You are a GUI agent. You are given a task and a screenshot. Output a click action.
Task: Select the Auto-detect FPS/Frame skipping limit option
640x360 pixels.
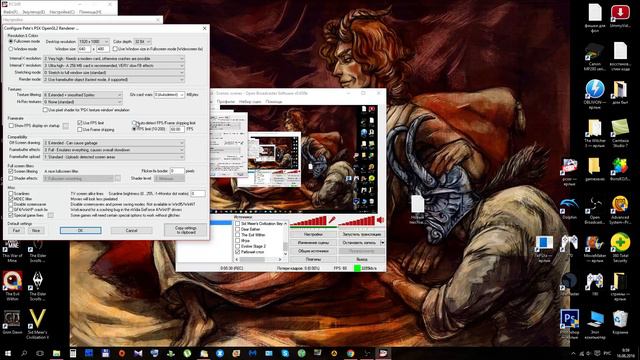[134, 123]
